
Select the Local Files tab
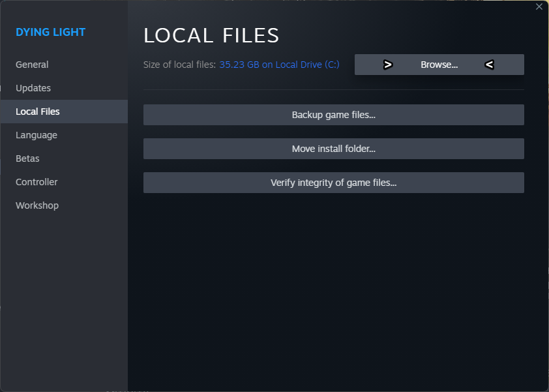(x=64, y=112)
